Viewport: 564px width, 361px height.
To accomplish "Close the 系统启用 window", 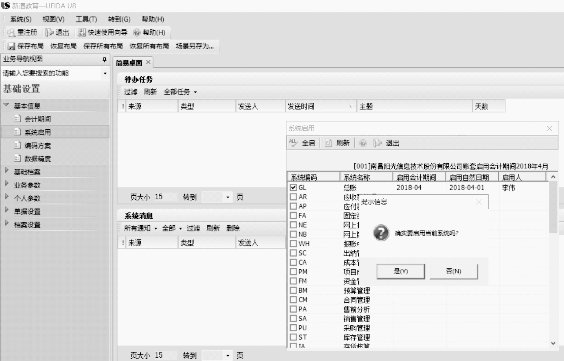I will click(549, 128).
